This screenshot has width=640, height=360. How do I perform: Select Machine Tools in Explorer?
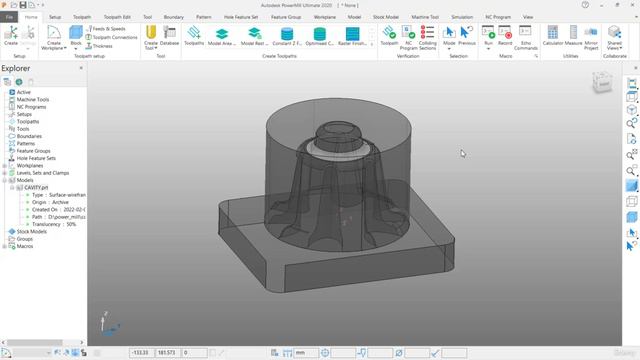tap(33, 100)
